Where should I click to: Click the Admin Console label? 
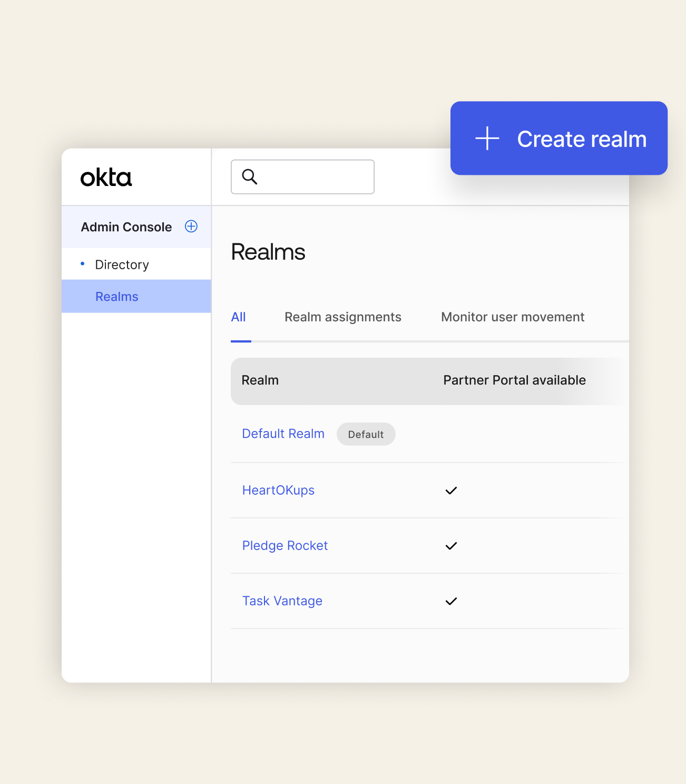126,227
